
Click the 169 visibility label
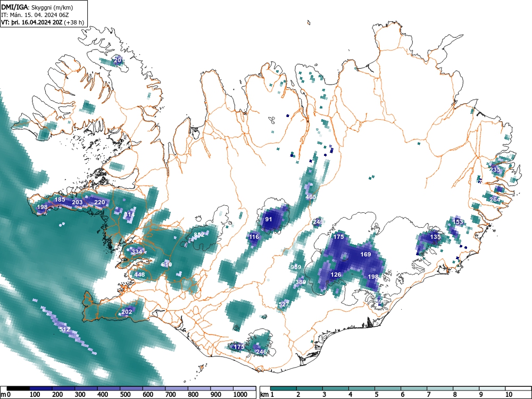tap(365, 254)
